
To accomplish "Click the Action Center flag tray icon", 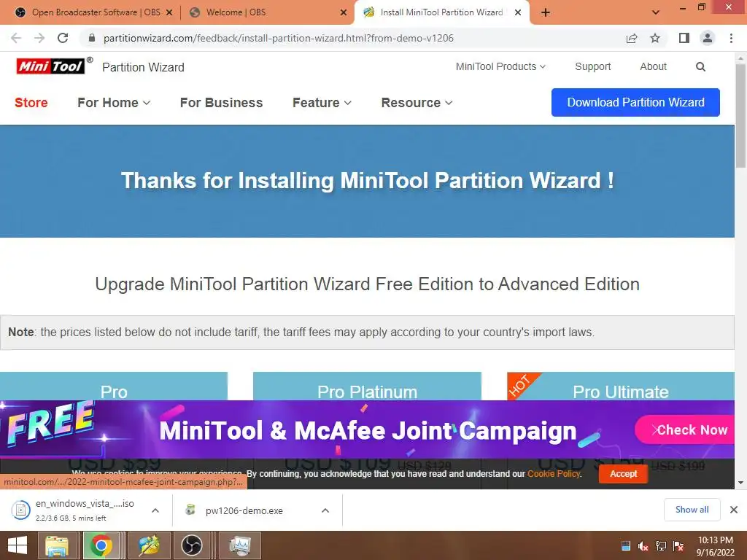I will point(678,546).
